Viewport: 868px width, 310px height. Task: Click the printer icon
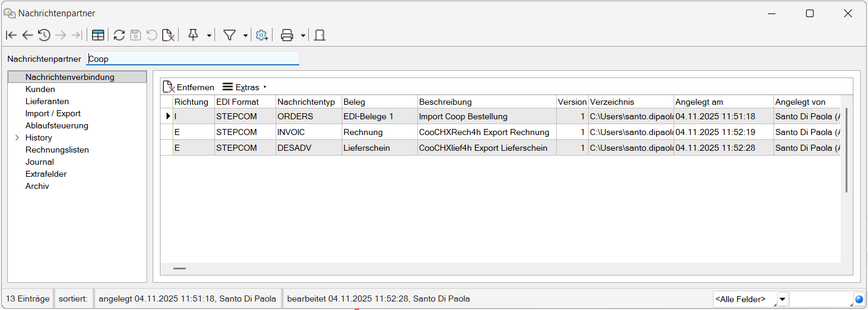287,35
